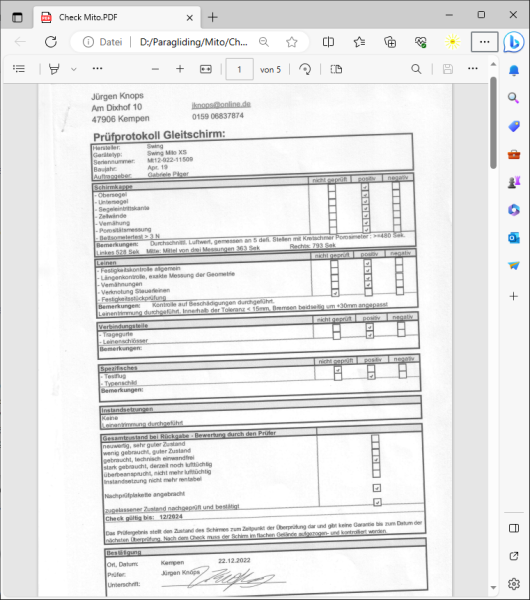The height and width of the screenshot is (600, 530).
Task: Open Bing Copilot chat
Action: (514, 42)
